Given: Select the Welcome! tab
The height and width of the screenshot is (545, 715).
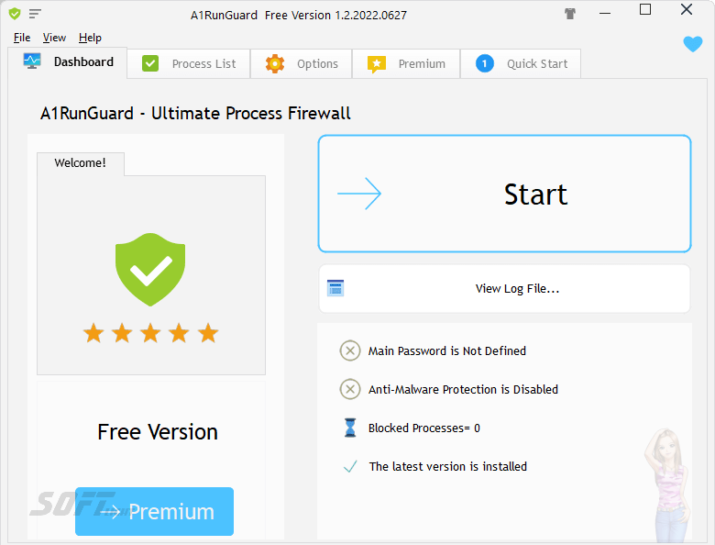Looking at the screenshot, I should pyautogui.click(x=80, y=163).
